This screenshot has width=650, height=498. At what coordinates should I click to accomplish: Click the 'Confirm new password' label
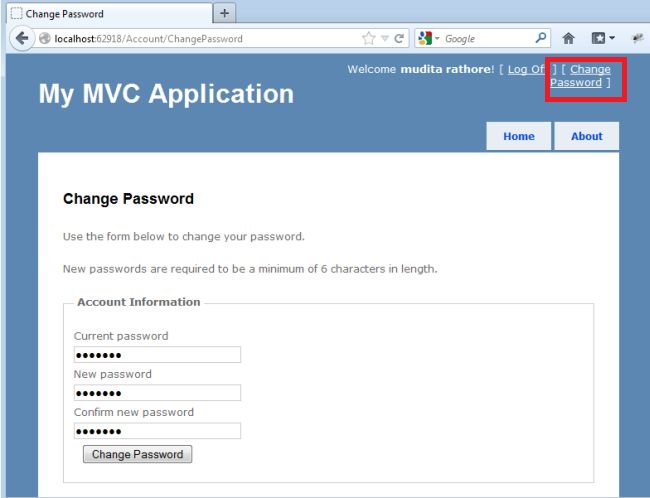coord(133,412)
